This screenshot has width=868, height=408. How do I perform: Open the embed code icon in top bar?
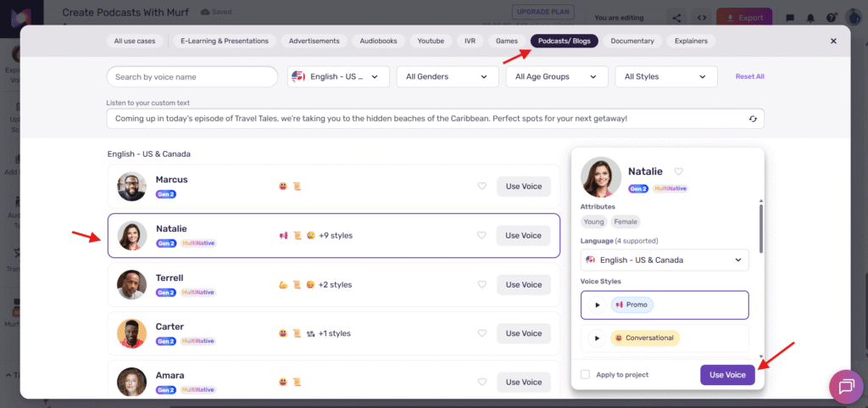(701, 18)
